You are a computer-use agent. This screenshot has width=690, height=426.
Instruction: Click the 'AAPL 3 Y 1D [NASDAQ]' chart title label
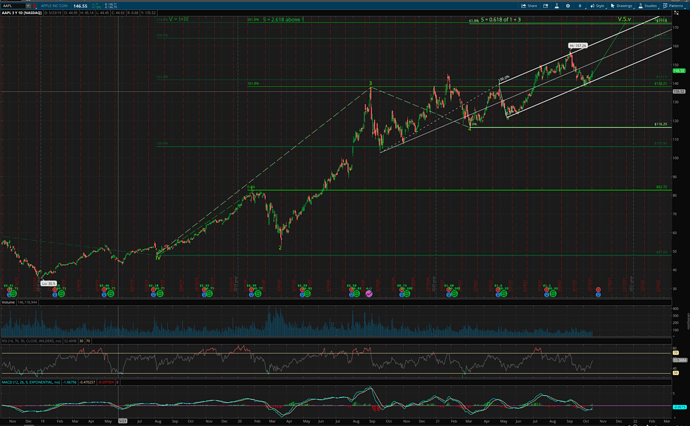[x=22, y=13]
